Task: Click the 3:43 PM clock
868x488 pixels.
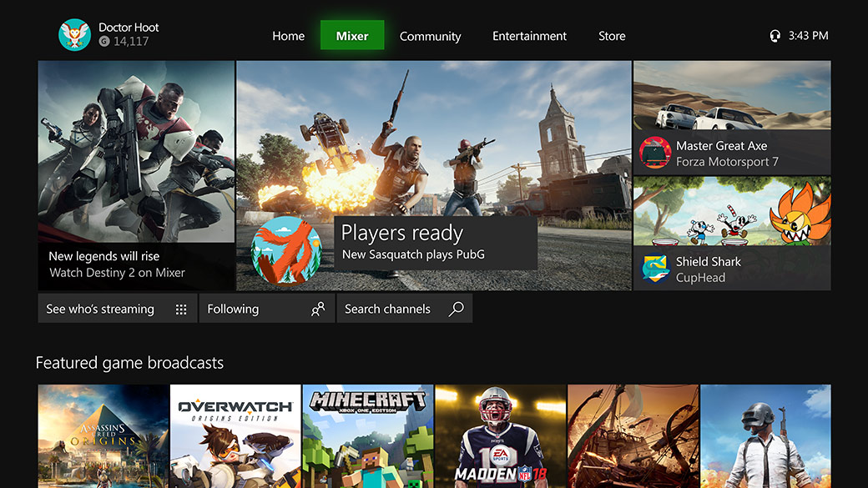Action: [x=808, y=35]
